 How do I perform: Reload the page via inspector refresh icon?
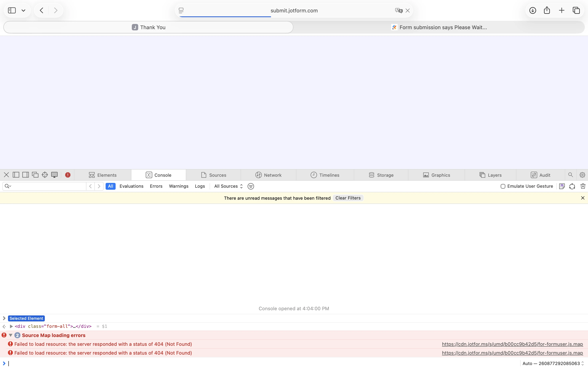tap(572, 186)
